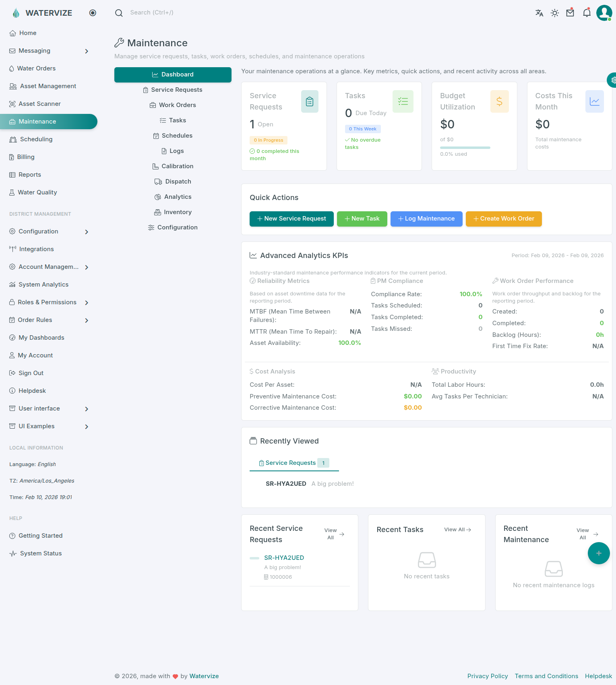Click the New Service Request button

pyautogui.click(x=291, y=219)
